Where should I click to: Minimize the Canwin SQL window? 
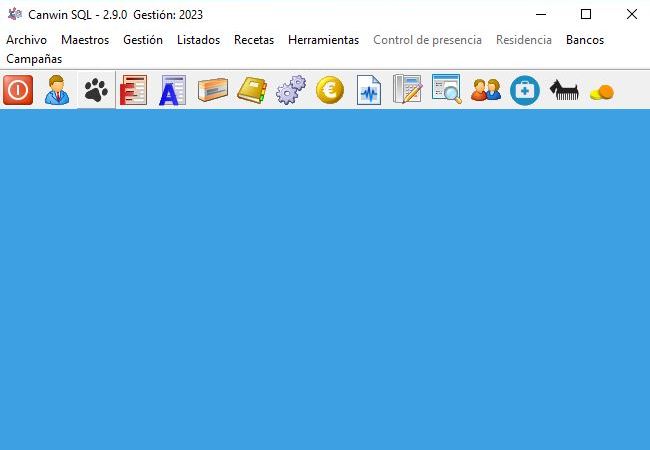click(541, 14)
